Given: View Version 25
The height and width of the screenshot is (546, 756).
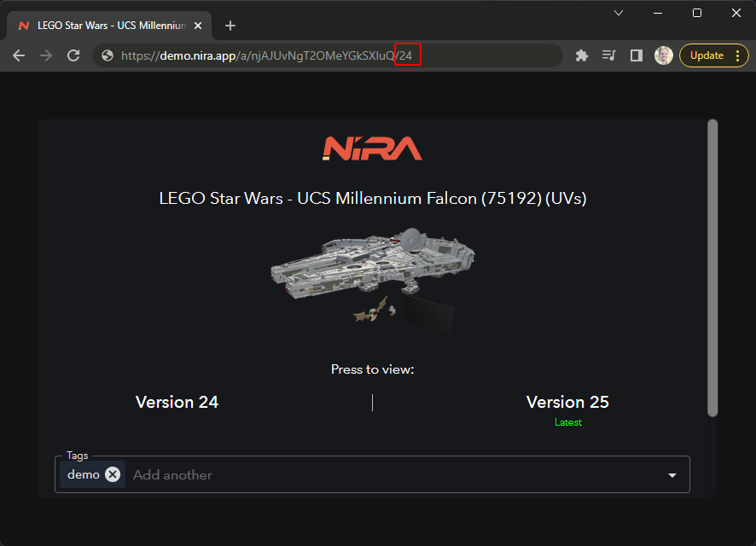Looking at the screenshot, I should (x=567, y=403).
